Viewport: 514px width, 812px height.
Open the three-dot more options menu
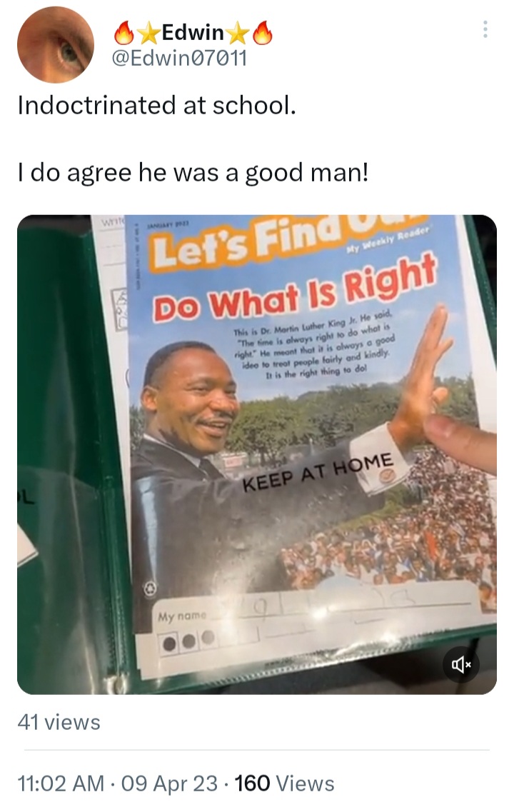(x=485, y=29)
